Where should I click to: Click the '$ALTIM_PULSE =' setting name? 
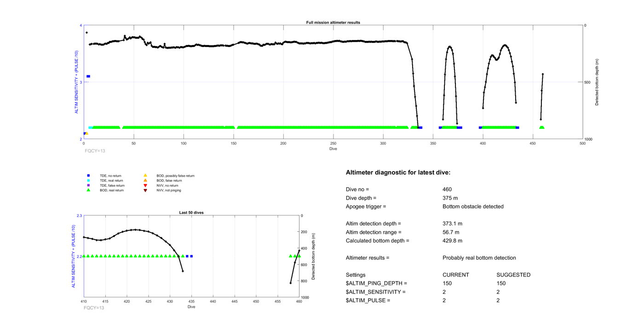(x=368, y=300)
